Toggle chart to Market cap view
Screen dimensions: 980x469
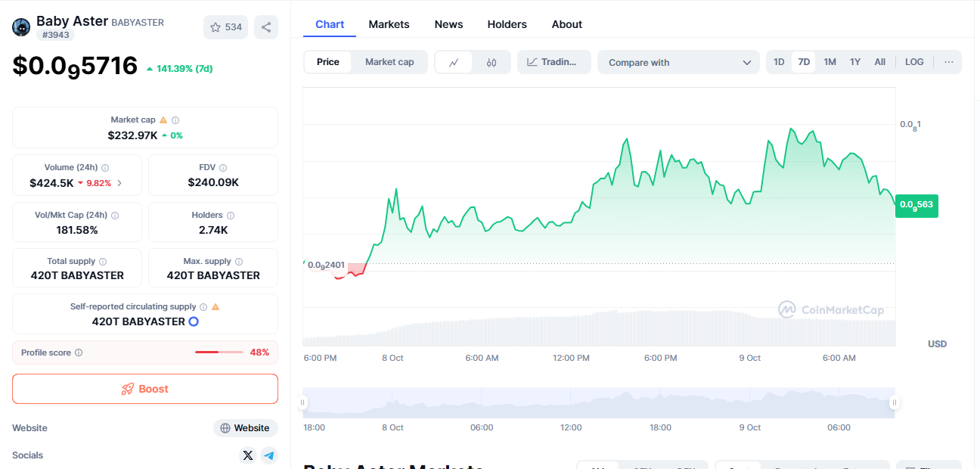pos(389,62)
